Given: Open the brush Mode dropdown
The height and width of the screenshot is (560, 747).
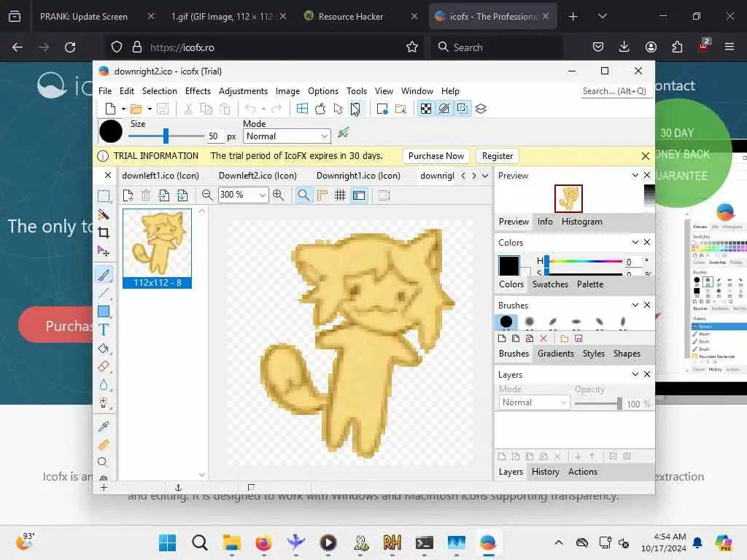Looking at the screenshot, I should coord(287,136).
